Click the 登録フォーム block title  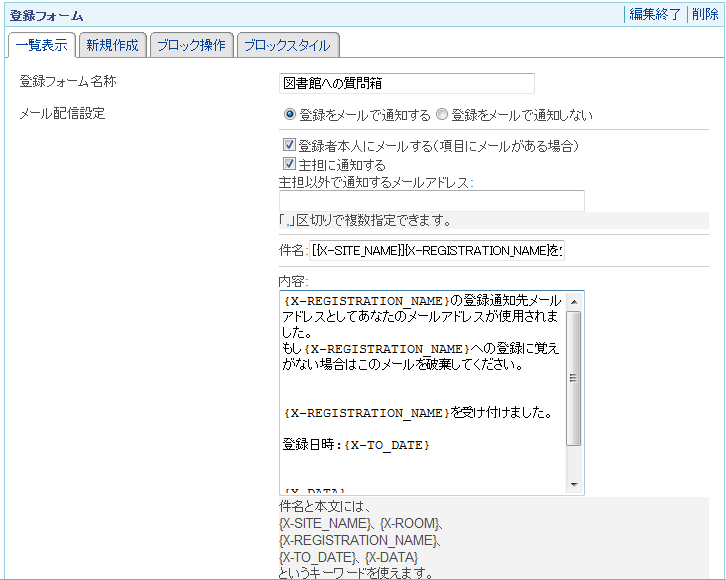click(46, 15)
